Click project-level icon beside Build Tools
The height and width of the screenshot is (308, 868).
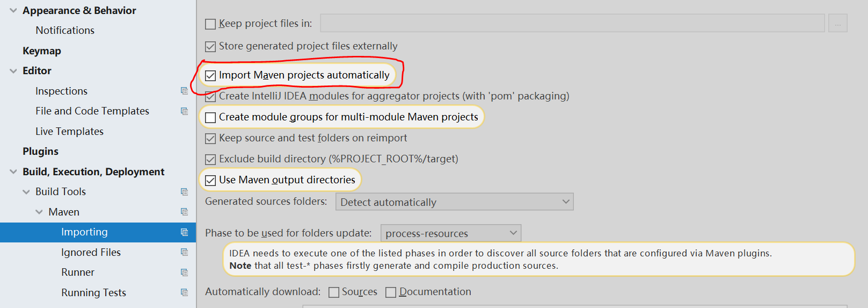(x=184, y=192)
